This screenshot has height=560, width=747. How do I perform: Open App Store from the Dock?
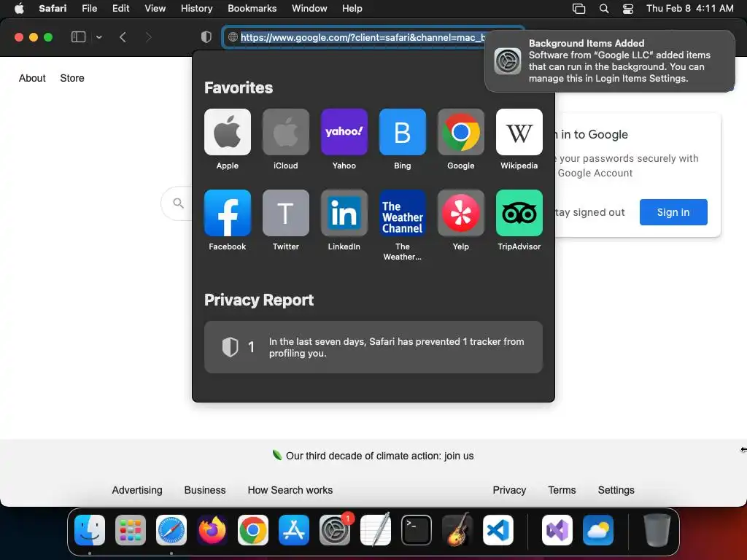click(294, 530)
